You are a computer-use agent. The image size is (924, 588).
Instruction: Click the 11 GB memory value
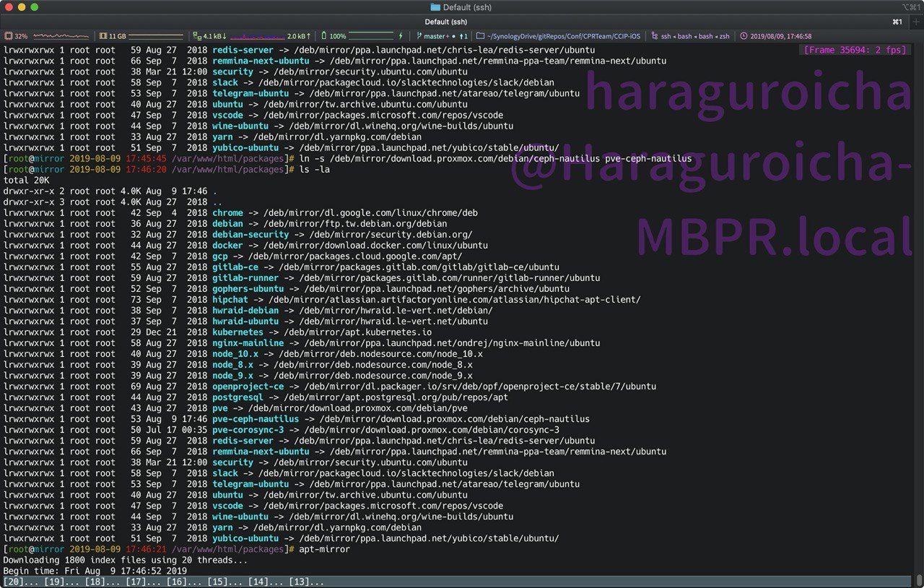click(x=118, y=36)
